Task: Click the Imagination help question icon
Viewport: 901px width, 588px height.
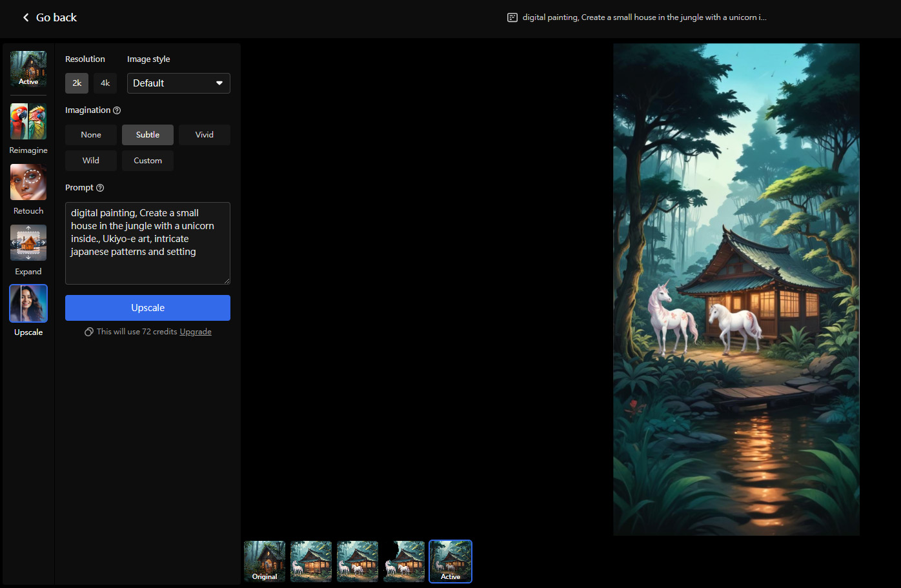Action: (x=117, y=110)
